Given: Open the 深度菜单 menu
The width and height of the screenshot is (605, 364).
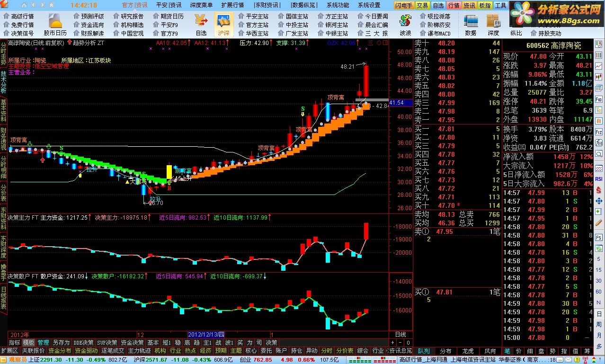Looking at the screenshot, I should pos(201,5).
